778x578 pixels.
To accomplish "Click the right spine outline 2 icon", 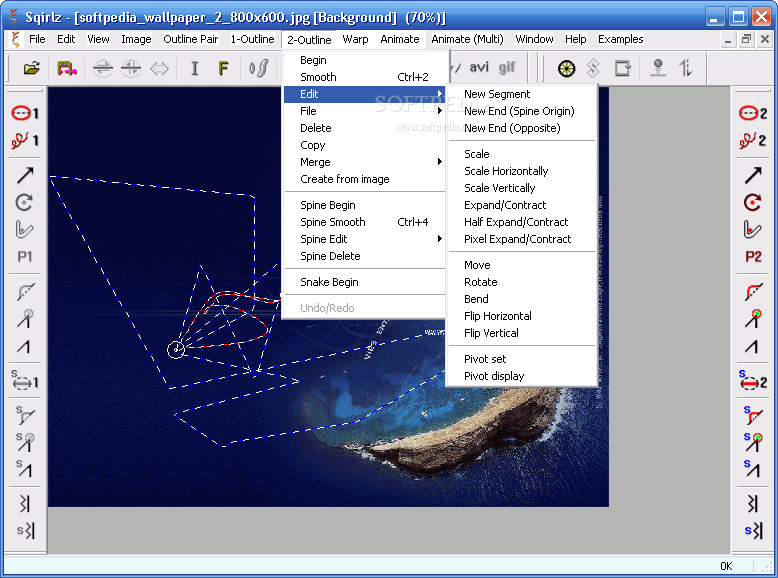I will pyautogui.click(x=753, y=381).
